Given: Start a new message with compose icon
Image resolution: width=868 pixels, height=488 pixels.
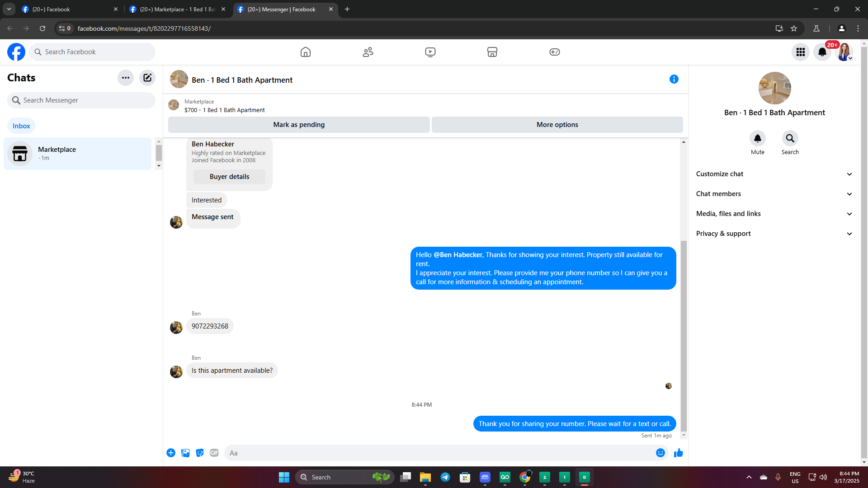Looking at the screenshot, I should coord(147,78).
